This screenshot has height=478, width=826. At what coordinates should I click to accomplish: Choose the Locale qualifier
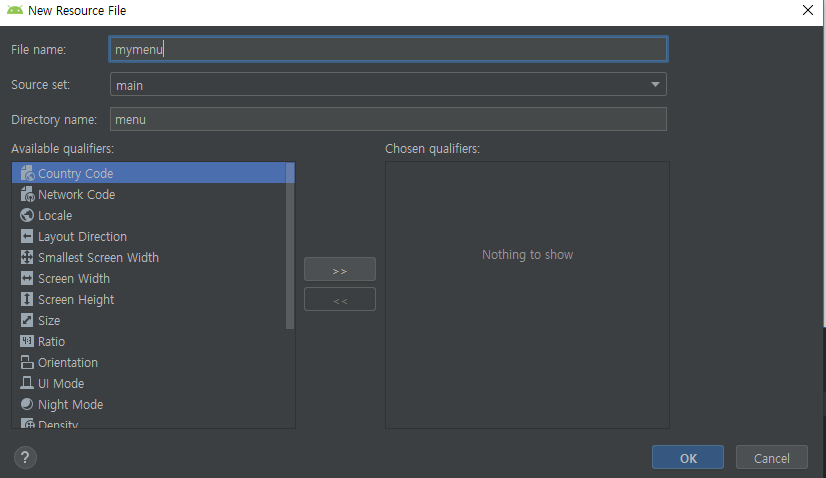149,215
